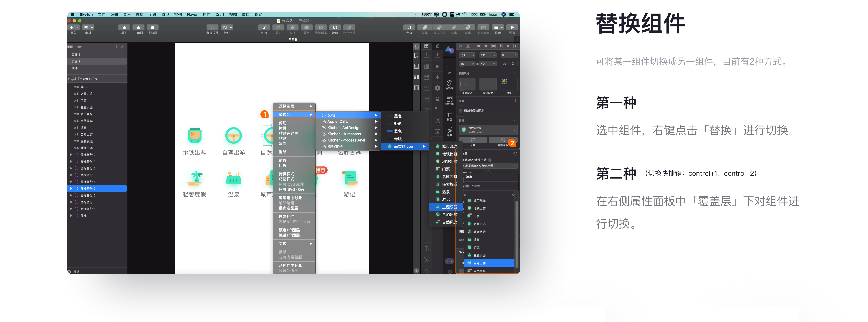Click the X position input field
This screenshot has height=322, width=868.
tap(467, 55)
